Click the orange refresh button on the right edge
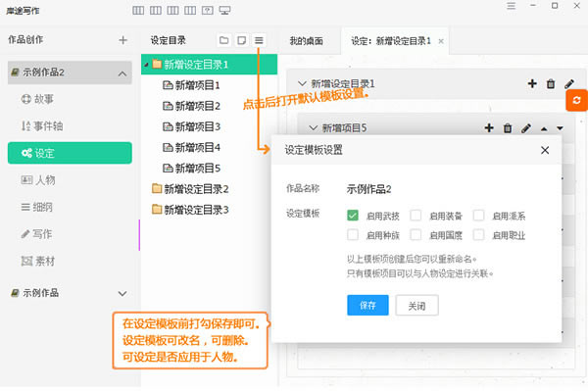Image resolution: width=588 pixels, height=391 pixels. 577,100
